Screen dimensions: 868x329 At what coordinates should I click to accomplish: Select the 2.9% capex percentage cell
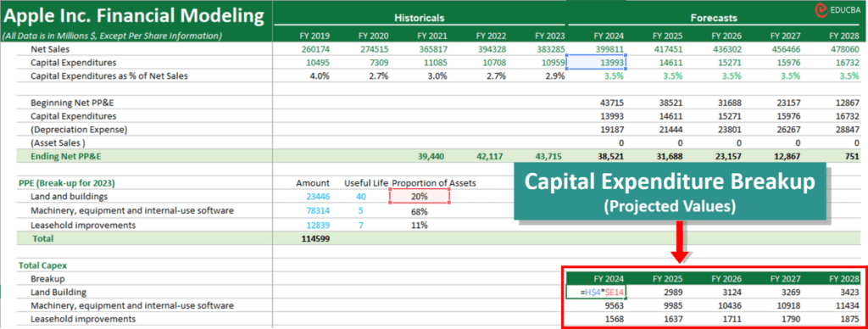(x=554, y=75)
